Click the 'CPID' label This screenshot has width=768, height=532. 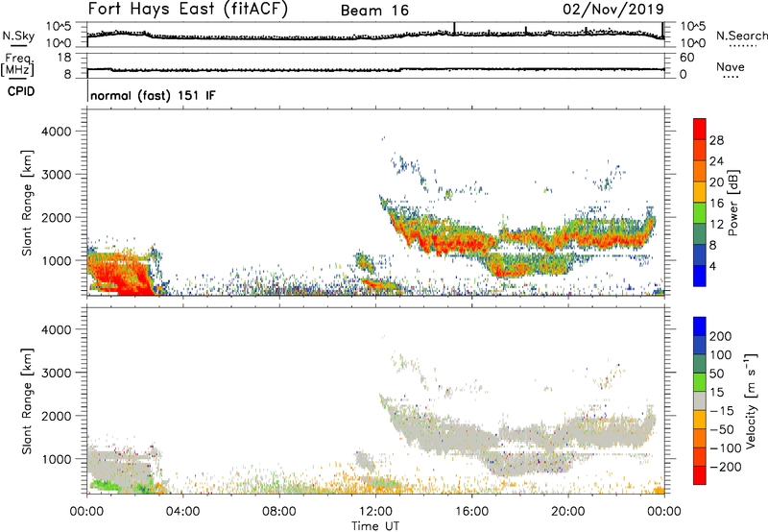(x=21, y=91)
